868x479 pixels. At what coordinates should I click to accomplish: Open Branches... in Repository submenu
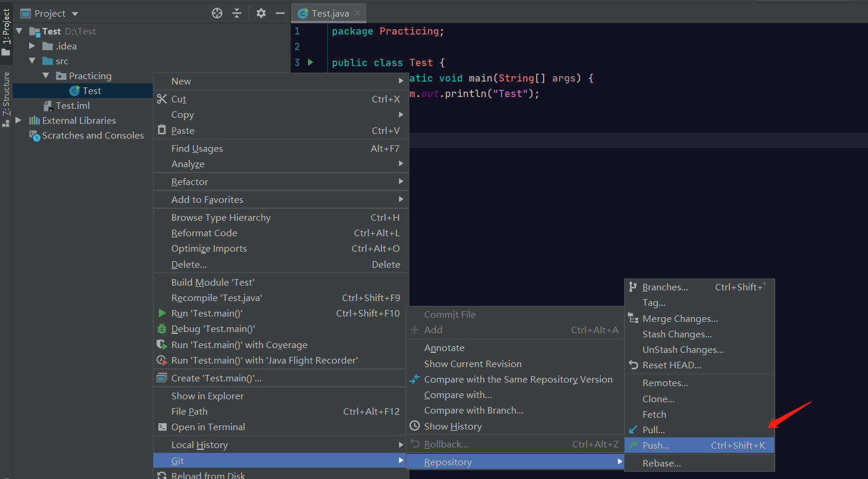pos(700,287)
